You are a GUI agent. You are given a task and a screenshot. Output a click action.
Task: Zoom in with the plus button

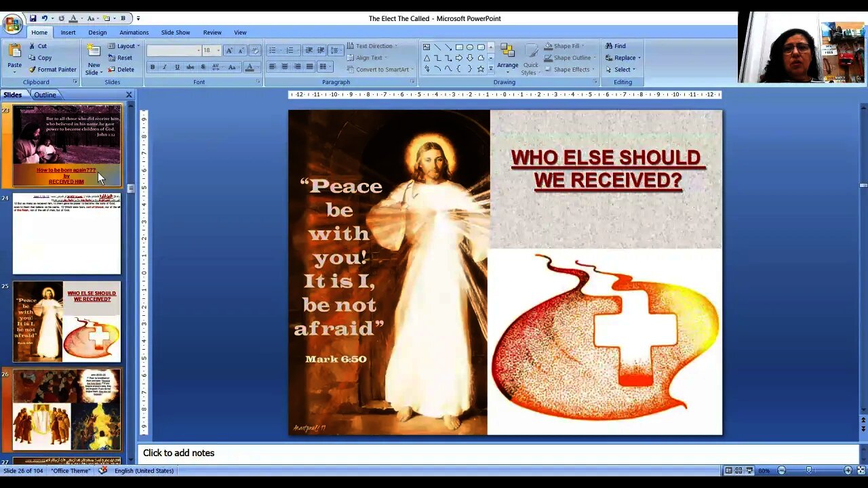(x=848, y=470)
